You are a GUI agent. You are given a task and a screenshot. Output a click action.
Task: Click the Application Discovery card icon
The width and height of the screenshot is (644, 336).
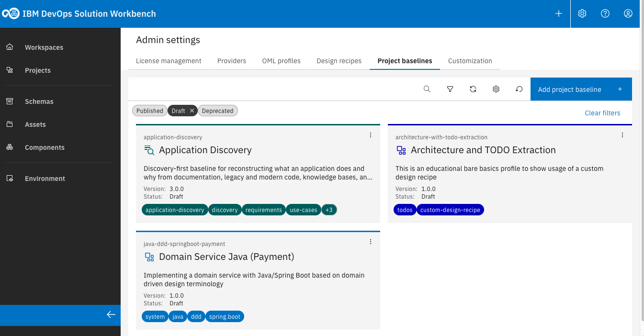(149, 150)
